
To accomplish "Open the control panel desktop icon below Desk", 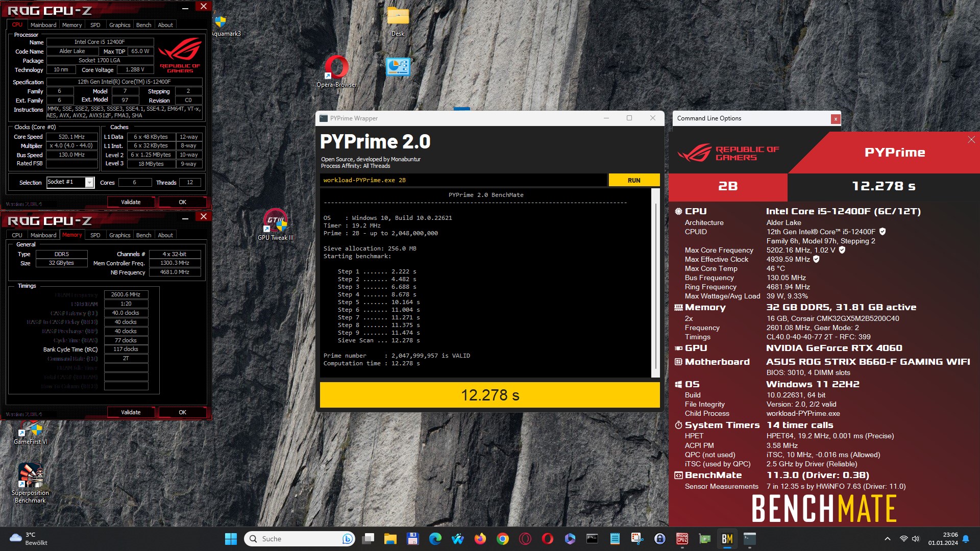I will click(x=398, y=67).
